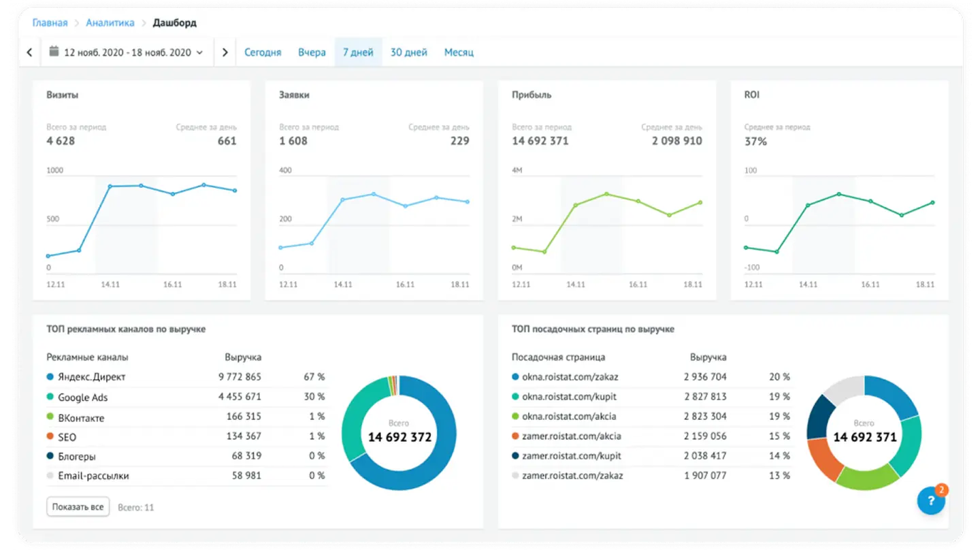Click the teal Google Ads legend dot
This screenshot has width=980, height=550.
[50, 397]
